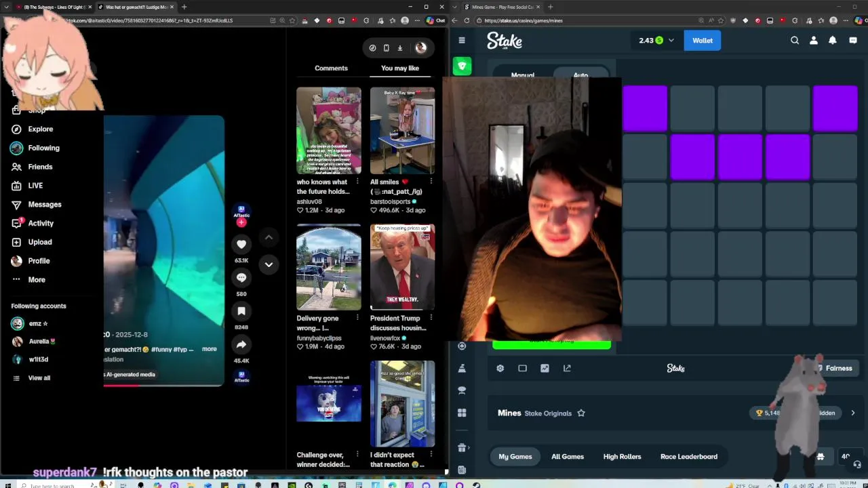Select the top-left purple Mines tile
Image resolution: width=868 pixels, height=488 pixels.
[645, 108]
